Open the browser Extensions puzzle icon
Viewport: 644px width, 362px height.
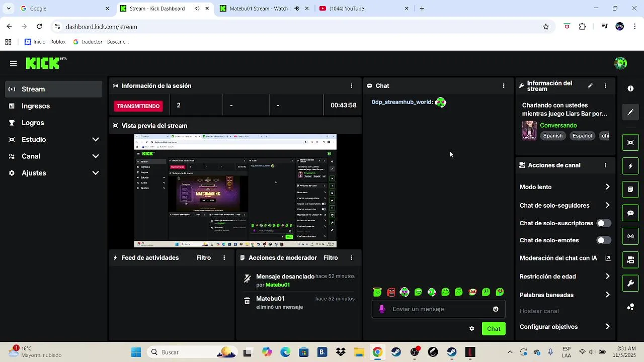pos(583,27)
